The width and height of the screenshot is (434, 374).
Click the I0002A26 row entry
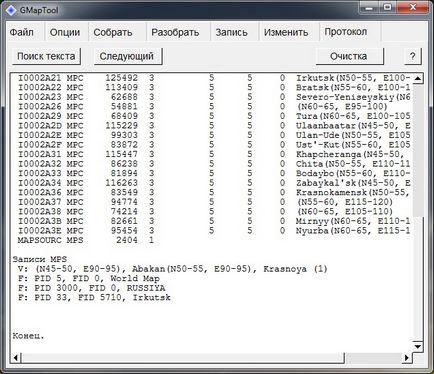click(203, 107)
